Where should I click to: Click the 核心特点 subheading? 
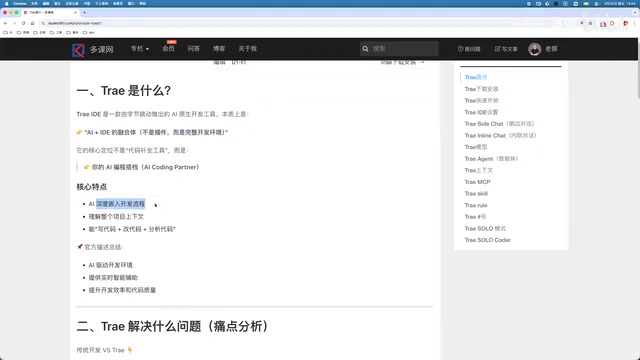(91, 187)
